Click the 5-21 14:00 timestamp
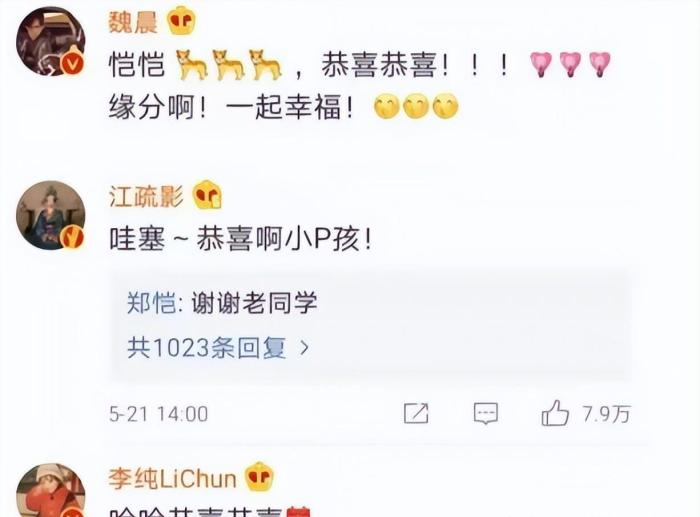 point(158,414)
